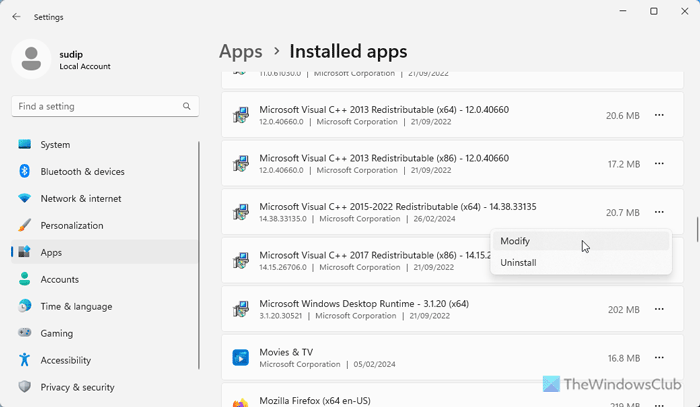The image size is (700, 407).
Task: Click the Local Account label
Action: tap(85, 66)
